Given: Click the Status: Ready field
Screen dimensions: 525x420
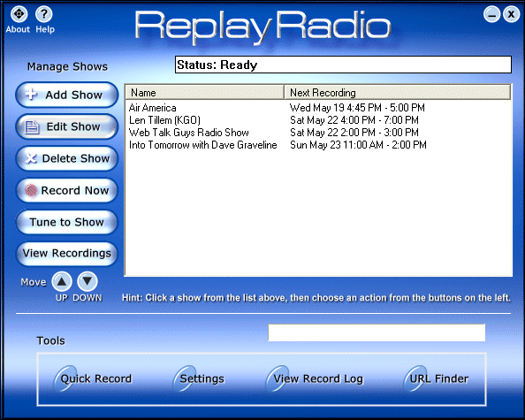Looking at the screenshot, I should (x=343, y=65).
